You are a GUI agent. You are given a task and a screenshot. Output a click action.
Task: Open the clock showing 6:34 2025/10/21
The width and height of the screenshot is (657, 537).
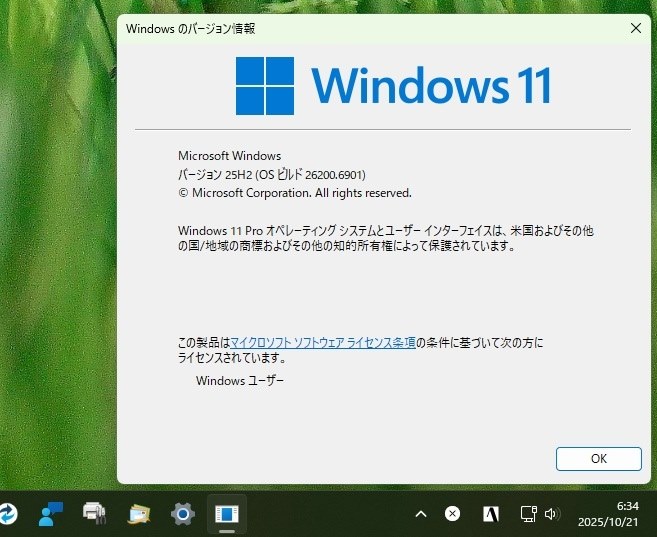608,514
